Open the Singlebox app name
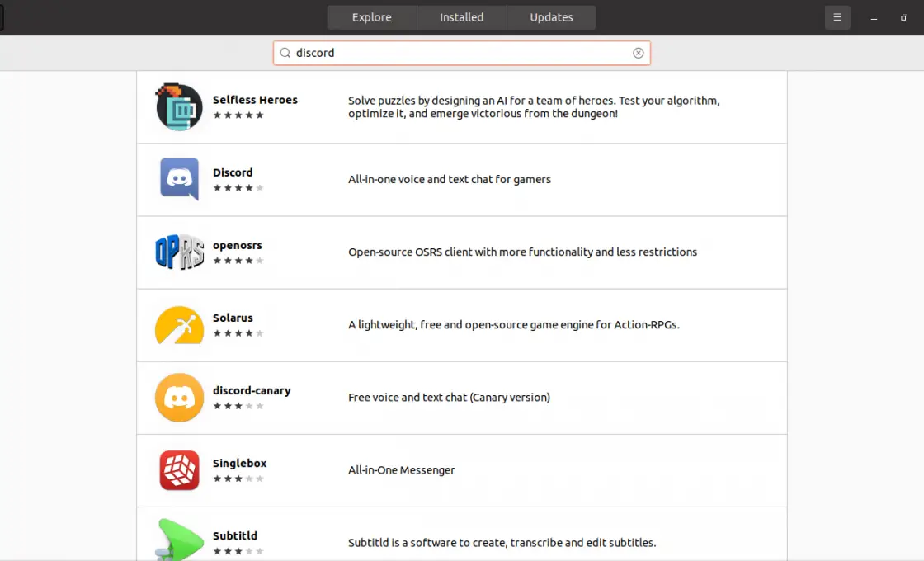This screenshot has height=561, width=924. click(240, 463)
